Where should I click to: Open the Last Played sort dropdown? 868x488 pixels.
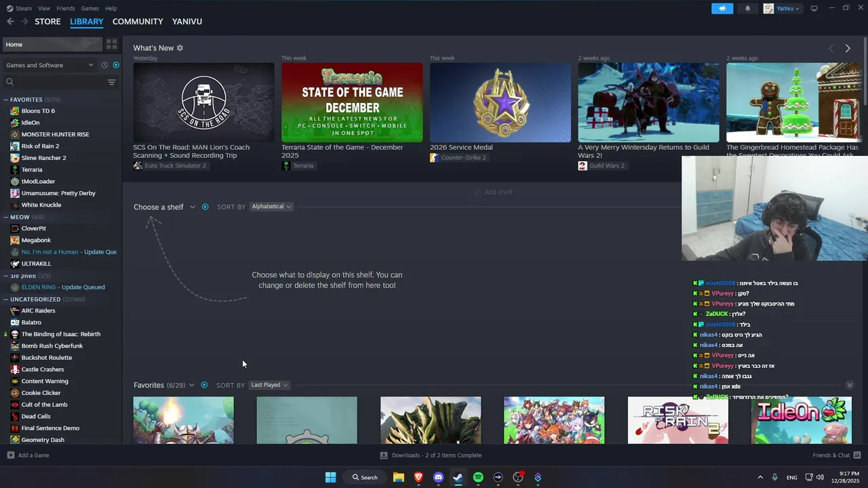tap(269, 385)
